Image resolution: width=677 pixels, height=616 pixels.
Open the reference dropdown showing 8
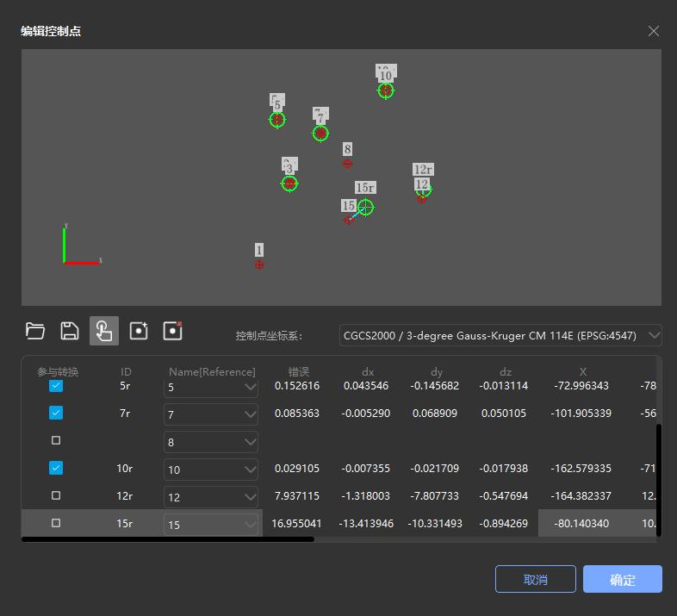pyautogui.click(x=211, y=442)
